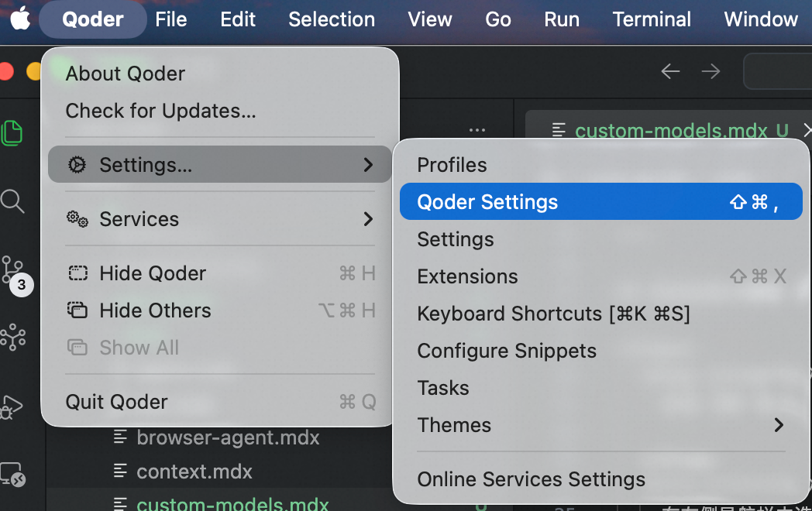The width and height of the screenshot is (812, 511).
Task: Open the editor more actions ellipsis
Action: click(x=477, y=132)
